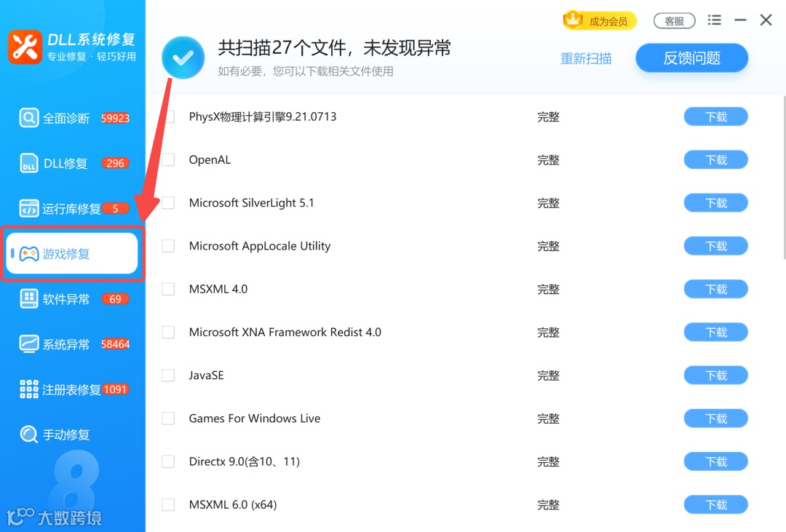Click the file list vertical scrollbar
The image size is (786, 532).
point(784,178)
